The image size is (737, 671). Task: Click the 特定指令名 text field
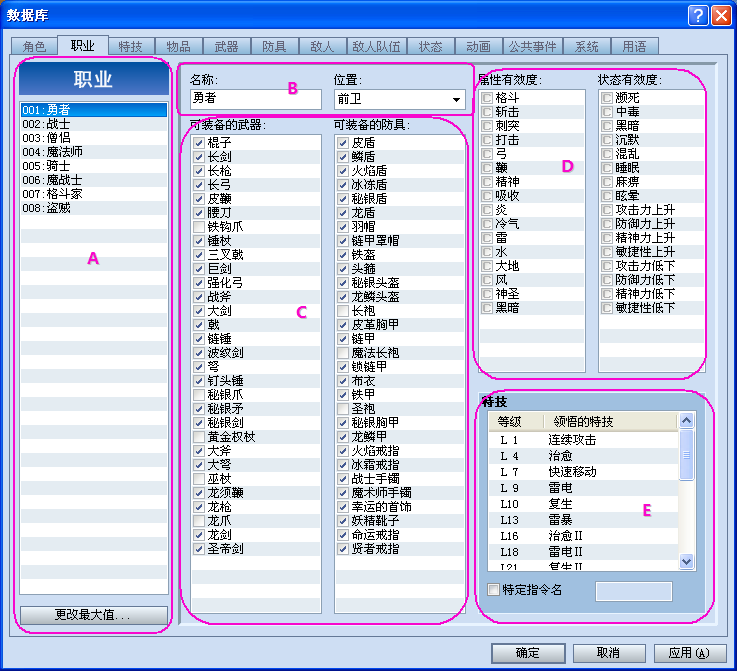[x=634, y=591]
